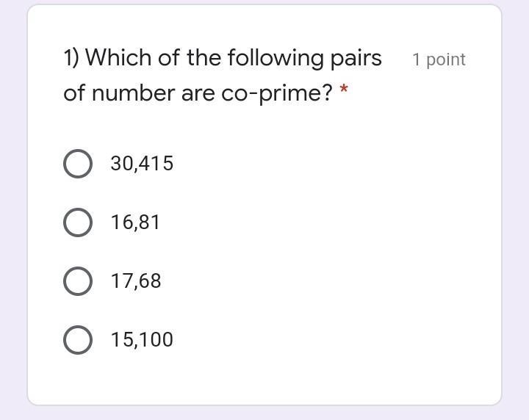Click the red required asterisk
This screenshot has height=420, width=529.
coord(344,93)
